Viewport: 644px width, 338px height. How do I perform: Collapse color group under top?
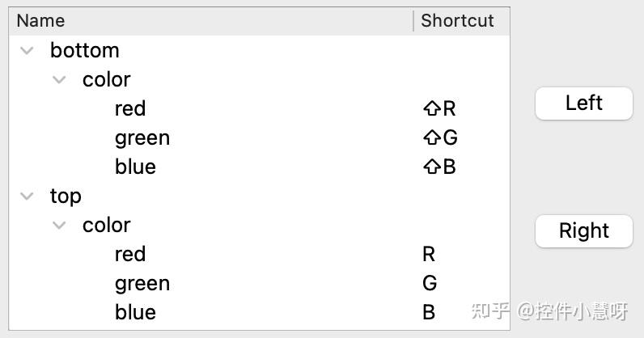coord(59,225)
